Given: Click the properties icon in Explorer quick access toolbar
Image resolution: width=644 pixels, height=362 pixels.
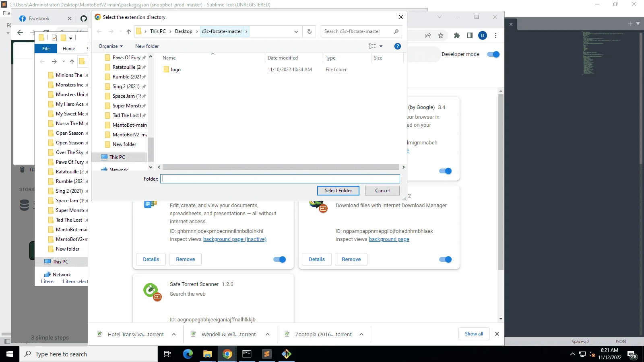Looking at the screenshot, I should (x=54, y=38).
